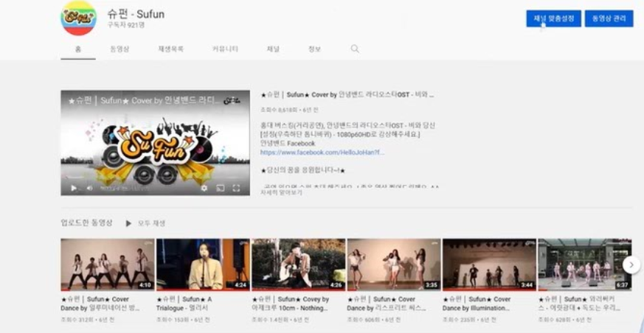Open the HelloJoHan Facebook link
This screenshot has width=644, height=333.
(322, 153)
